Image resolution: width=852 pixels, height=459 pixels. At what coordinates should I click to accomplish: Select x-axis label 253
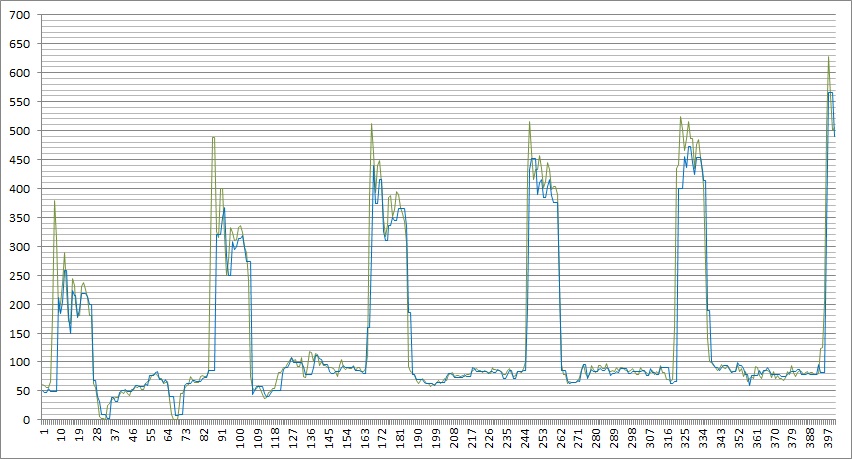click(543, 438)
